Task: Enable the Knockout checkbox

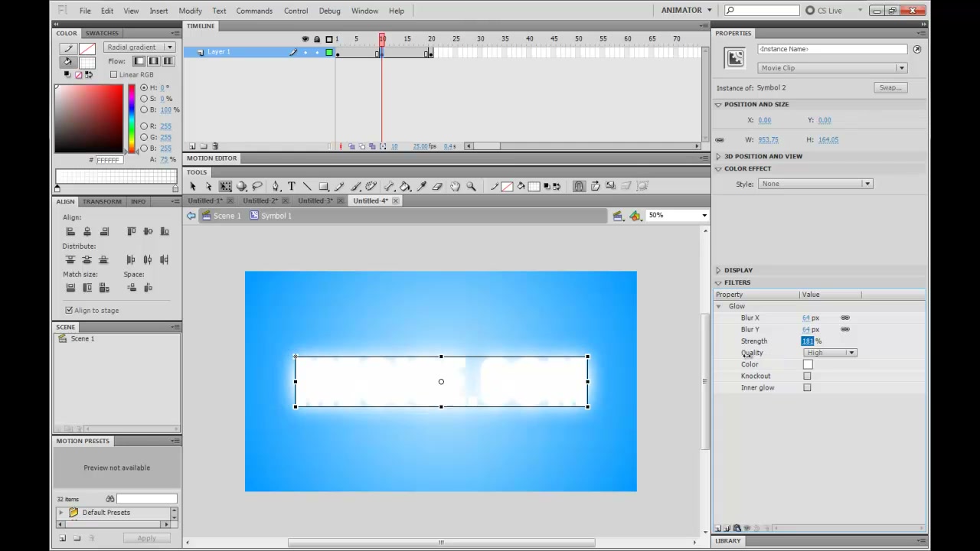Action: click(x=807, y=376)
